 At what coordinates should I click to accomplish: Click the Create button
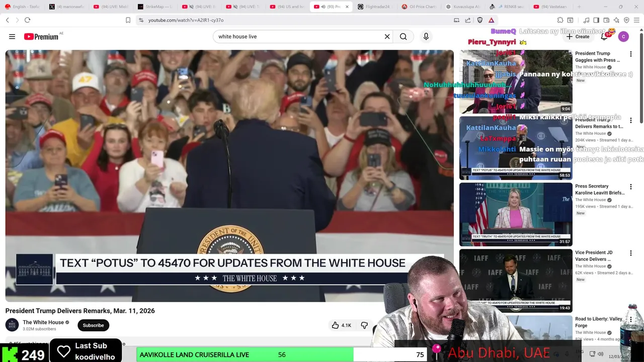pyautogui.click(x=578, y=37)
